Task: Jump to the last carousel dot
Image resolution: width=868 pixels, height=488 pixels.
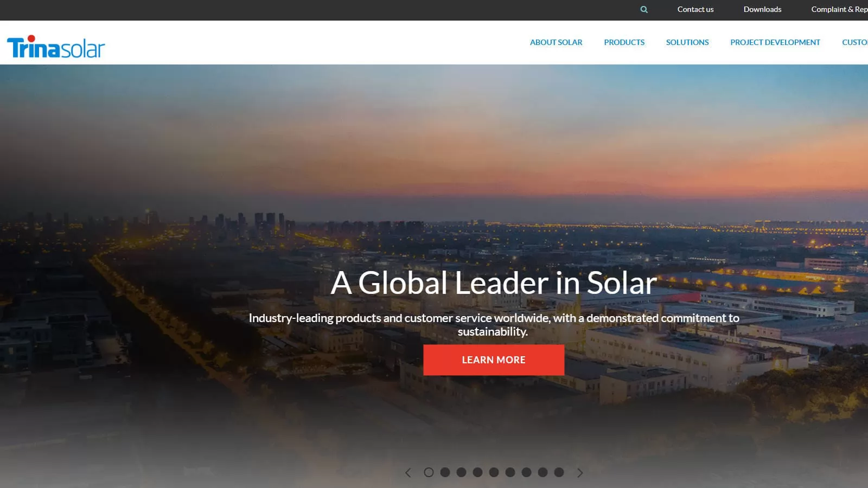Action: coord(559,472)
